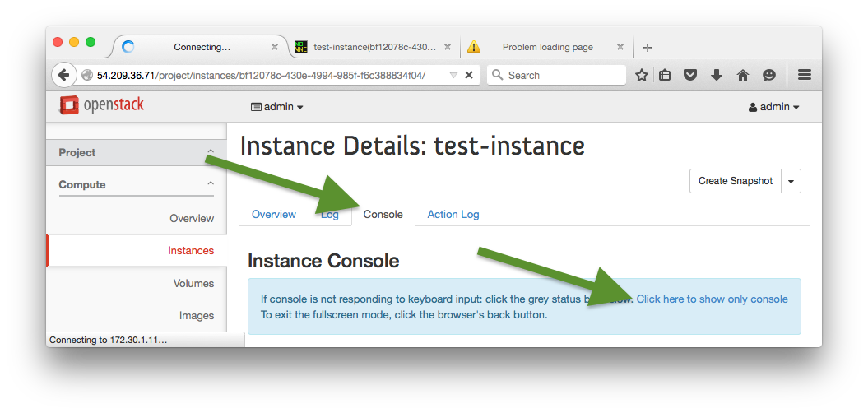Image resolution: width=868 pixels, height=413 pixels.
Task: Switch to the Overview tab
Action: [x=273, y=215]
